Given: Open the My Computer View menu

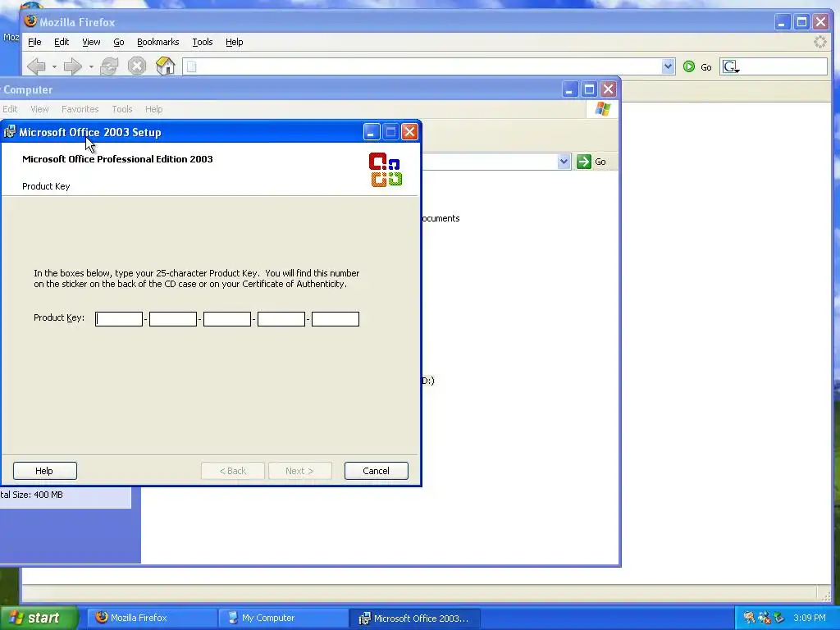Looking at the screenshot, I should click(39, 109).
